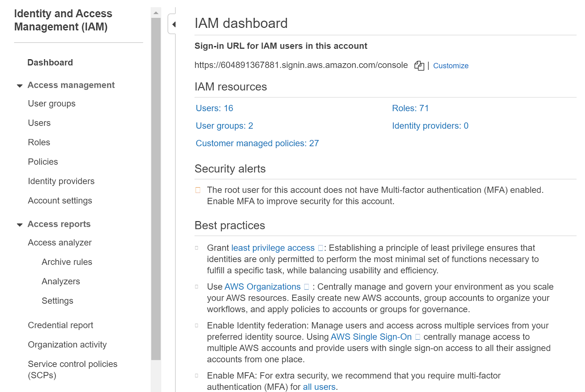
Task: Open the Roles: 71 resource link
Action: 410,108
